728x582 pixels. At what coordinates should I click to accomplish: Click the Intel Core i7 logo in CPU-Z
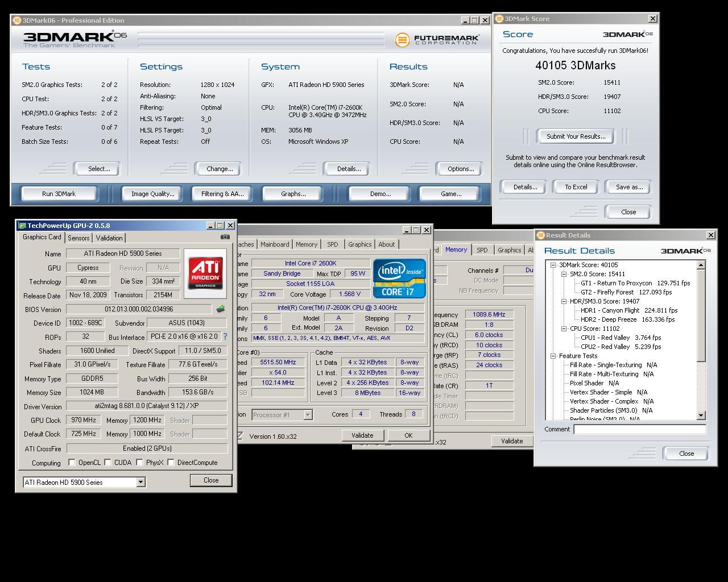point(399,278)
